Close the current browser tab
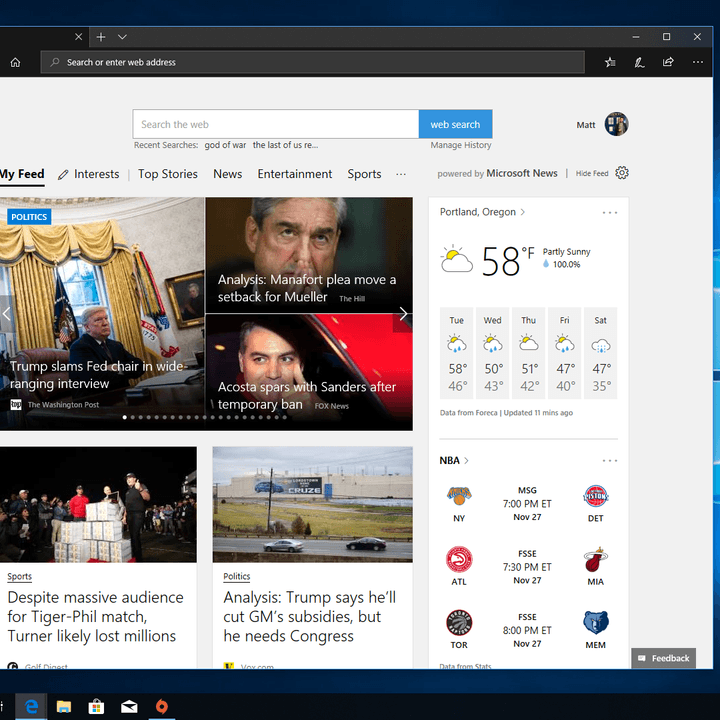The image size is (720, 720). click(x=79, y=37)
